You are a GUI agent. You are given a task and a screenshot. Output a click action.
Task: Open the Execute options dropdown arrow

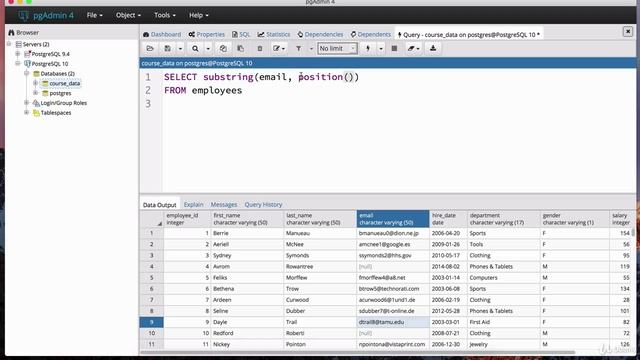click(x=380, y=49)
